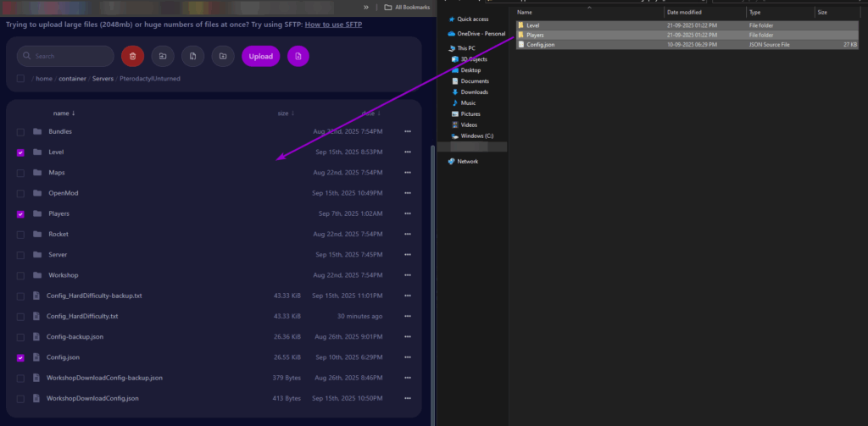
Task: Click the purple new file icon button
Action: [x=298, y=56]
